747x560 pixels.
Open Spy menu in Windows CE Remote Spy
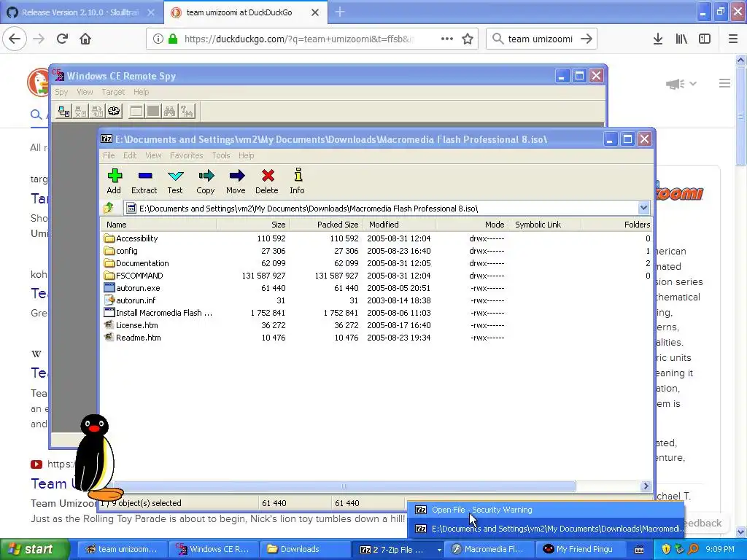pyautogui.click(x=61, y=92)
